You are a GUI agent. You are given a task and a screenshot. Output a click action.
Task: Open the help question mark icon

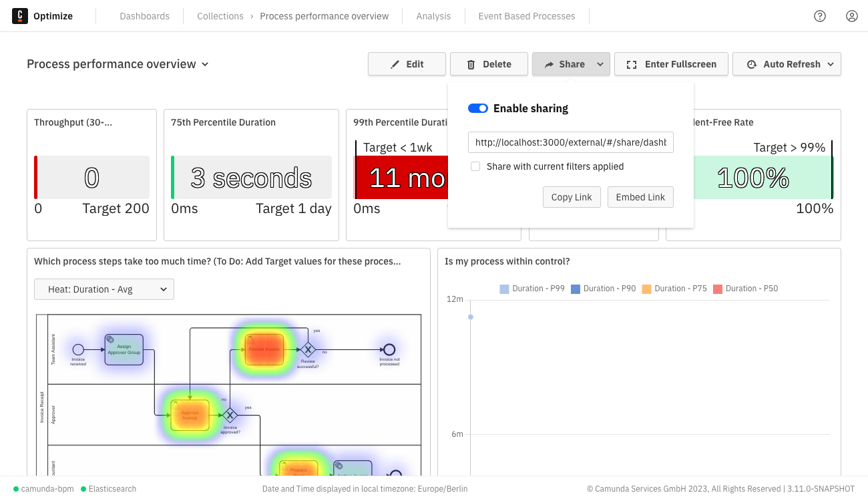[x=820, y=16]
